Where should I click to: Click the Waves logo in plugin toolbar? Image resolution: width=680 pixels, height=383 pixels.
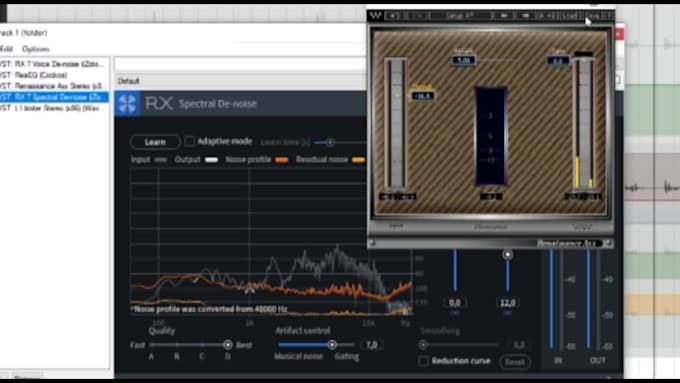pos(376,16)
